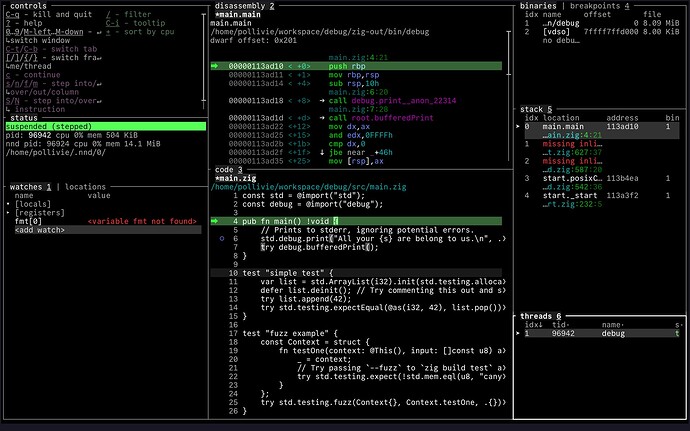Click the selection arrow for thread 96942
This screenshot has width=690, height=431.
[x=518, y=334]
